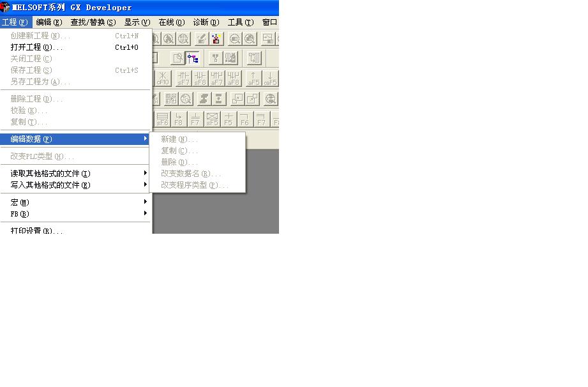Click the zoom-out overlapping squares icon

pos(252,98)
